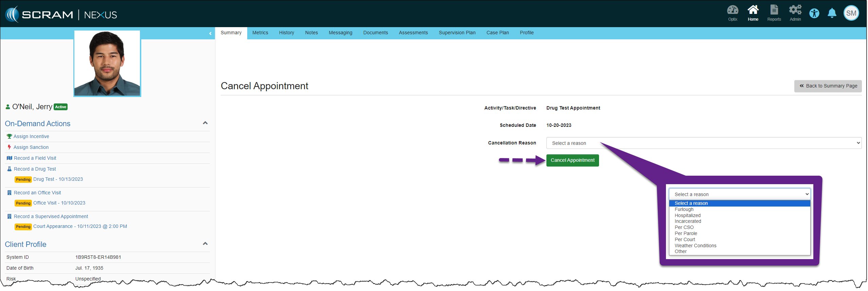Click Jerry O'Neil's profile photo

click(107, 63)
